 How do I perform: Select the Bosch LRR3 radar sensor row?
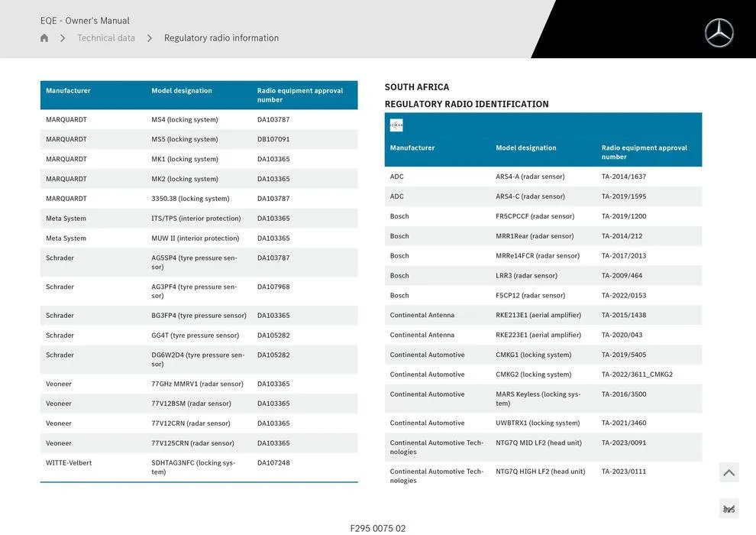542,276
